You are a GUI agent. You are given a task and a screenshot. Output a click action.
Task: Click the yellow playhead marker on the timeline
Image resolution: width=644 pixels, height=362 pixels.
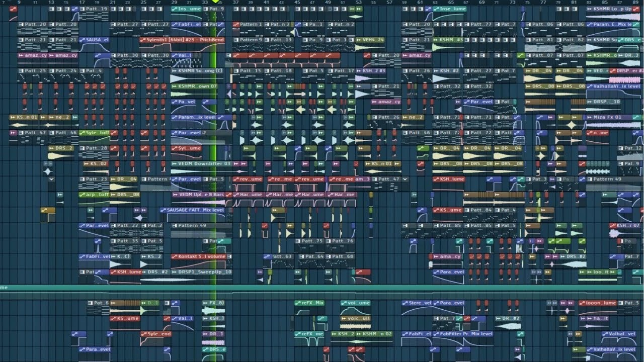214,2
